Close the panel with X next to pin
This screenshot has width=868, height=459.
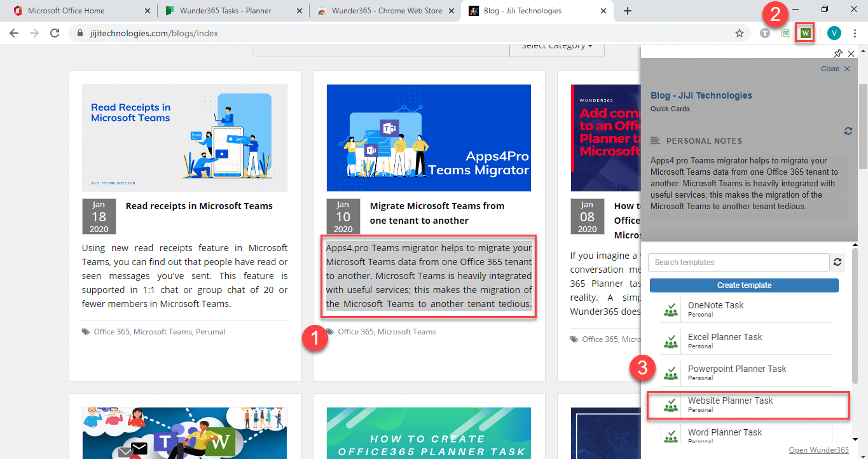[851, 54]
